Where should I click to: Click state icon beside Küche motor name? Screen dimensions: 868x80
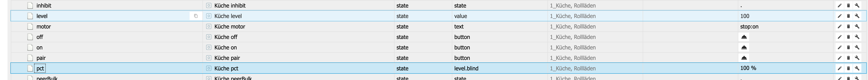tap(208, 26)
